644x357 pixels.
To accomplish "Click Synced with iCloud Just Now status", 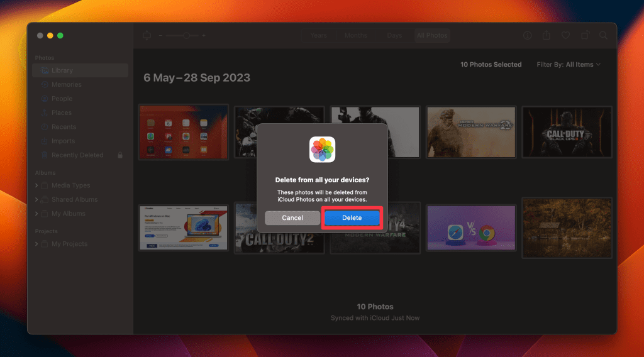I will point(375,318).
